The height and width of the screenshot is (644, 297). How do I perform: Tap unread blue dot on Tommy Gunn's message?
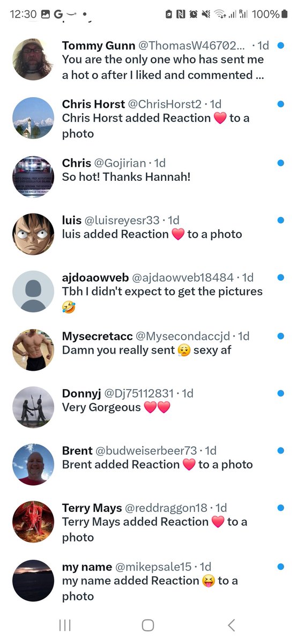281,46
